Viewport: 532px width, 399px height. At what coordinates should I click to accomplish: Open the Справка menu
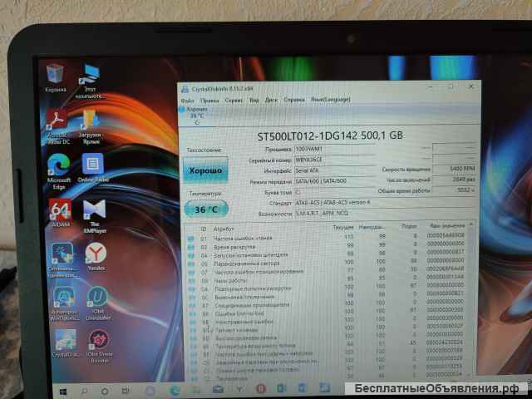(x=294, y=100)
